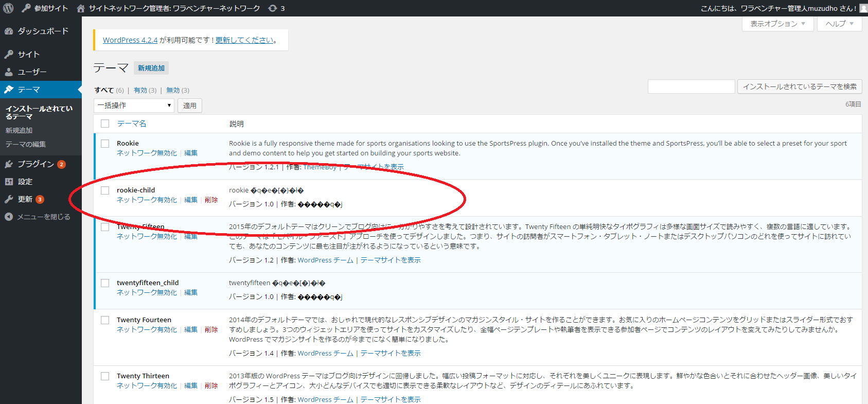Click the 更新してください link

tap(244, 40)
